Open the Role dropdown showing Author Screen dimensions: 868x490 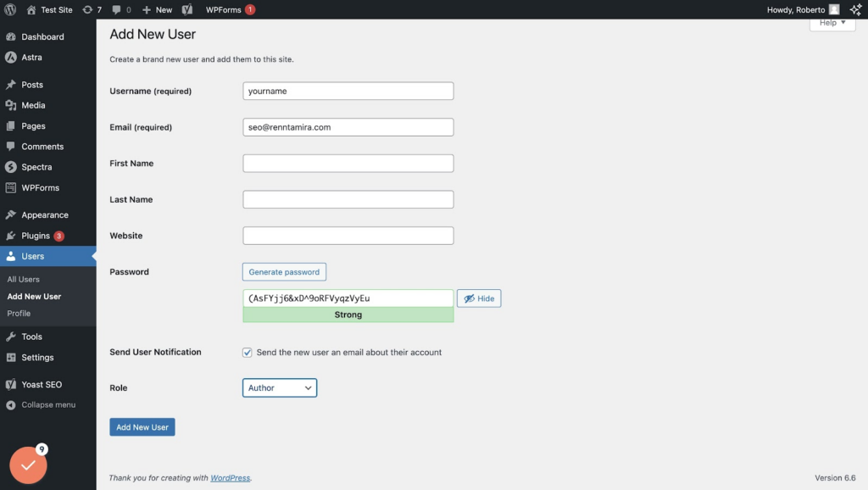click(x=280, y=387)
